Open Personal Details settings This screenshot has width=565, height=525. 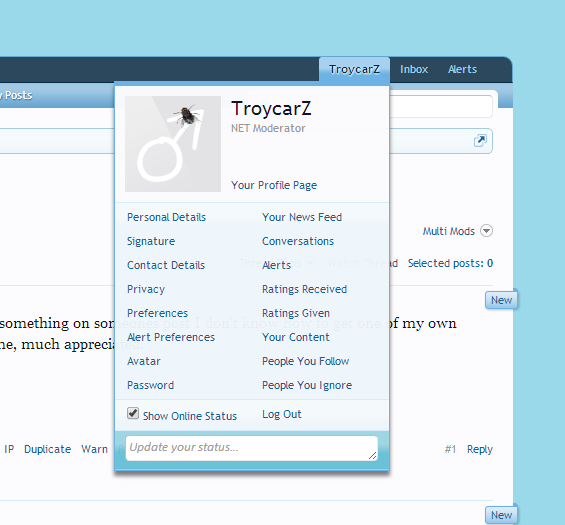click(x=166, y=217)
